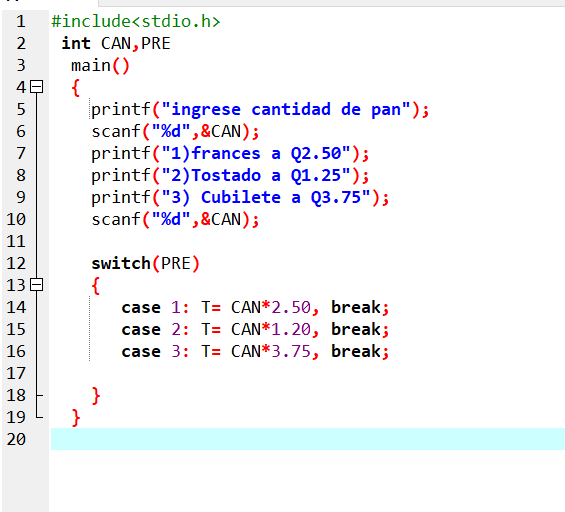Click the first scanf statement on line 6

(x=175, y=132)
